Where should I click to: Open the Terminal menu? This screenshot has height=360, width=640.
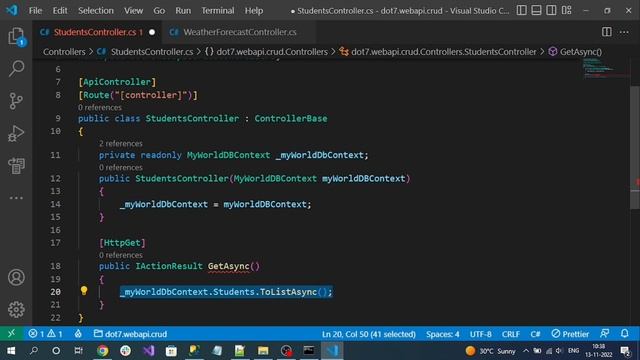[218, 11]
